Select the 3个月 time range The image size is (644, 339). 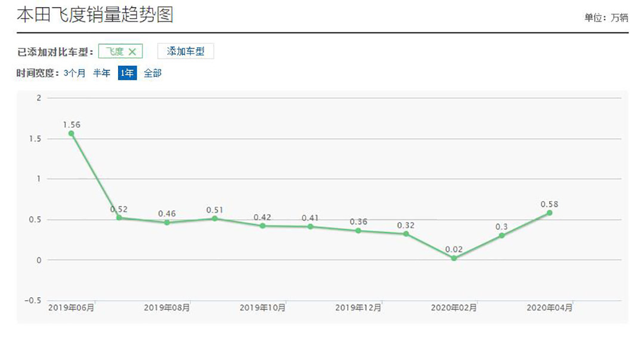(x=75, y=73)
